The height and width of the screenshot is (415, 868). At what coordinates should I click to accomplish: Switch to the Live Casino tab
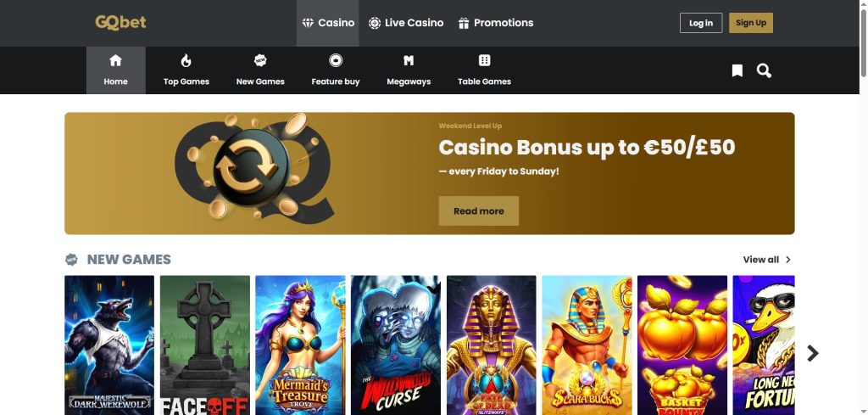(x=406, y=23)
